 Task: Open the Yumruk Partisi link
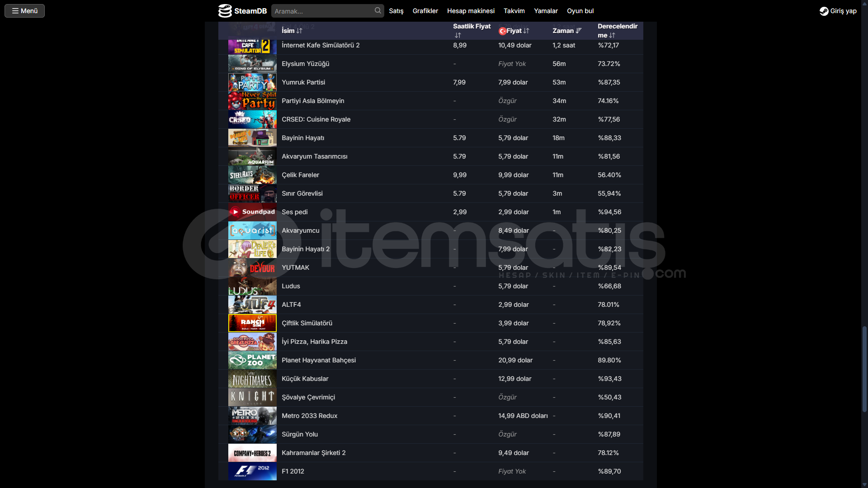click(x=303, y=82)
